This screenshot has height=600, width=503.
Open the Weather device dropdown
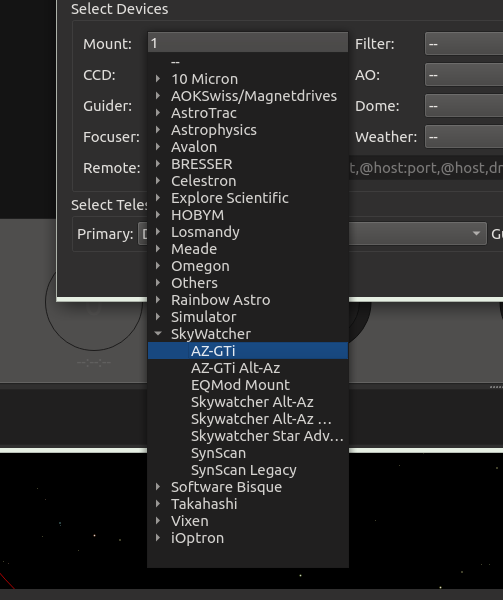pos(464,137)
